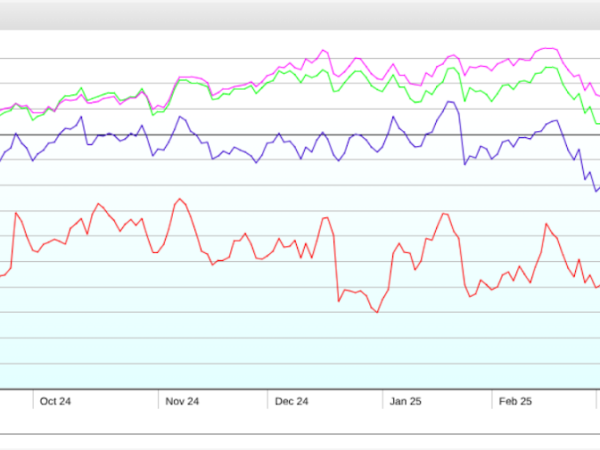Click the Feb 25 axis label
This screenshot has height=450, width=600.
515,401
